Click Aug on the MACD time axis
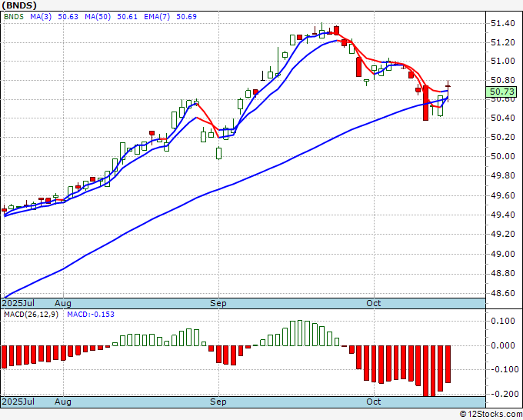This screenshot has width=523, height=420. (x=63, y=402)
